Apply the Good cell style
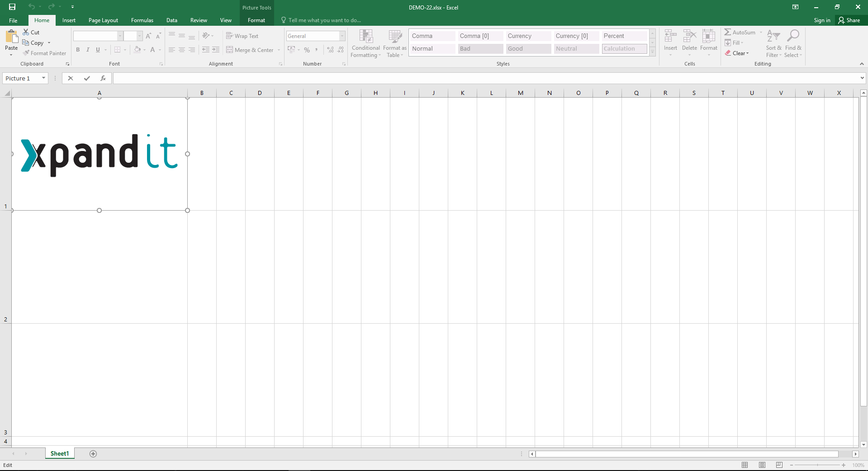This screenshot has width=868, height=471. coord(528,49)
